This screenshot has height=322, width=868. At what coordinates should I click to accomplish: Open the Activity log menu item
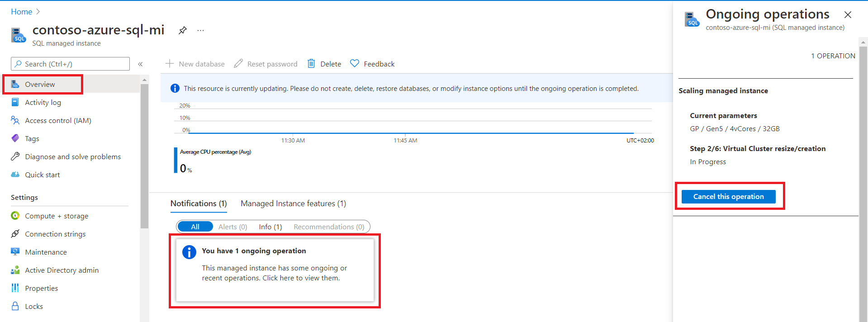point(43,103)
